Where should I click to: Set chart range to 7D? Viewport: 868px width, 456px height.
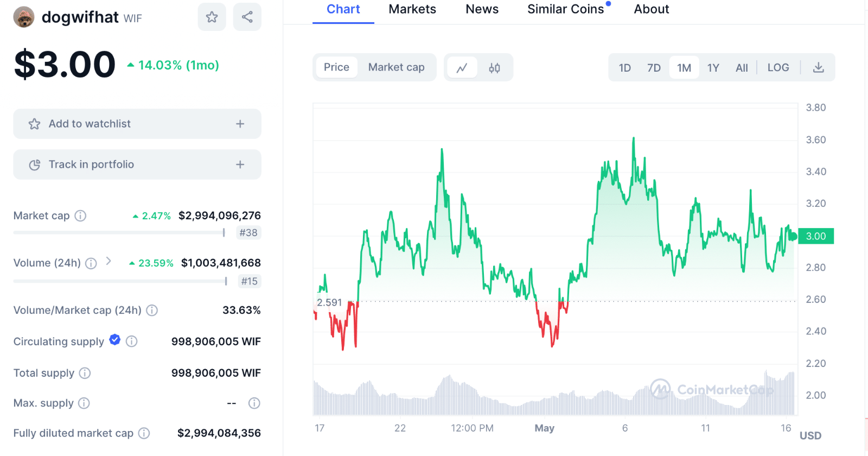tap(654, 68)
